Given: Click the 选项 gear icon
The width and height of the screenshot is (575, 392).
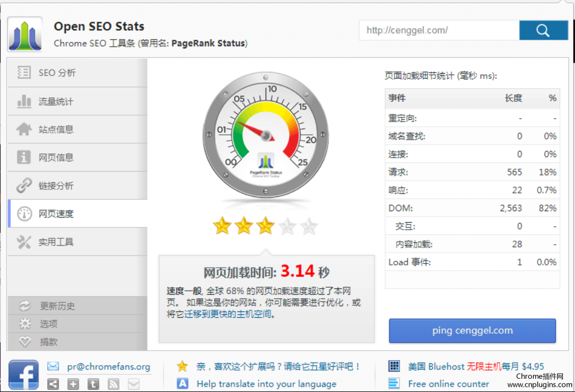Looking at the screenshot, I should (x=25, y=324).
